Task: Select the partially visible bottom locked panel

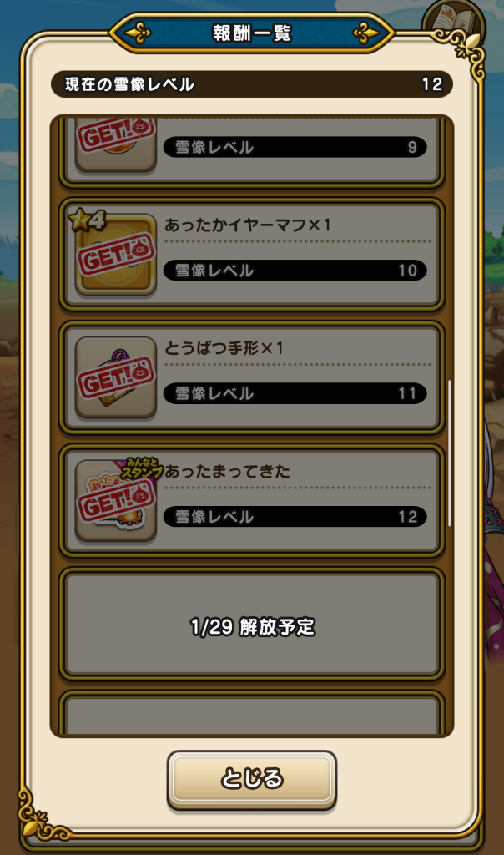Action: pos(252,713)
